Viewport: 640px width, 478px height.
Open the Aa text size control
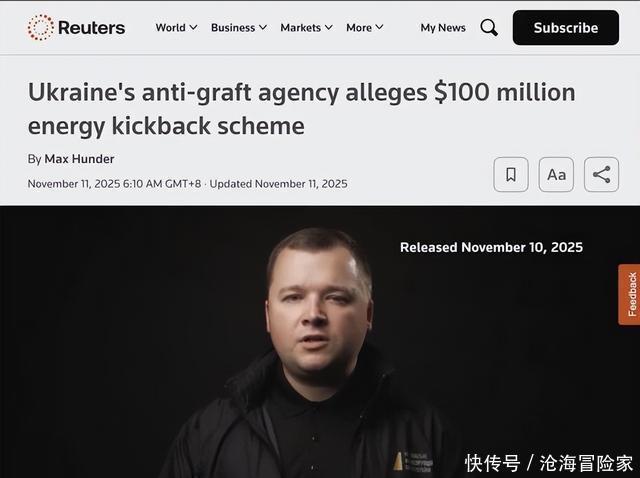(x=556, y=175)
